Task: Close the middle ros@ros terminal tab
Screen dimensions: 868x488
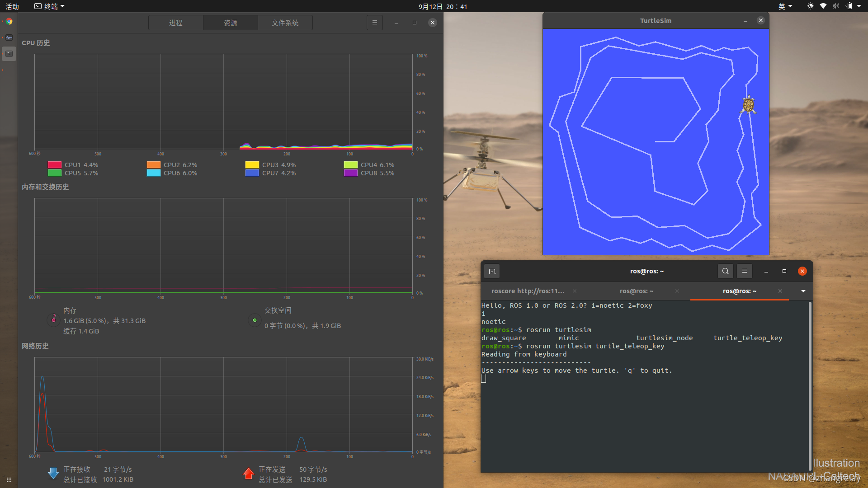Action: tap(677, 291)
